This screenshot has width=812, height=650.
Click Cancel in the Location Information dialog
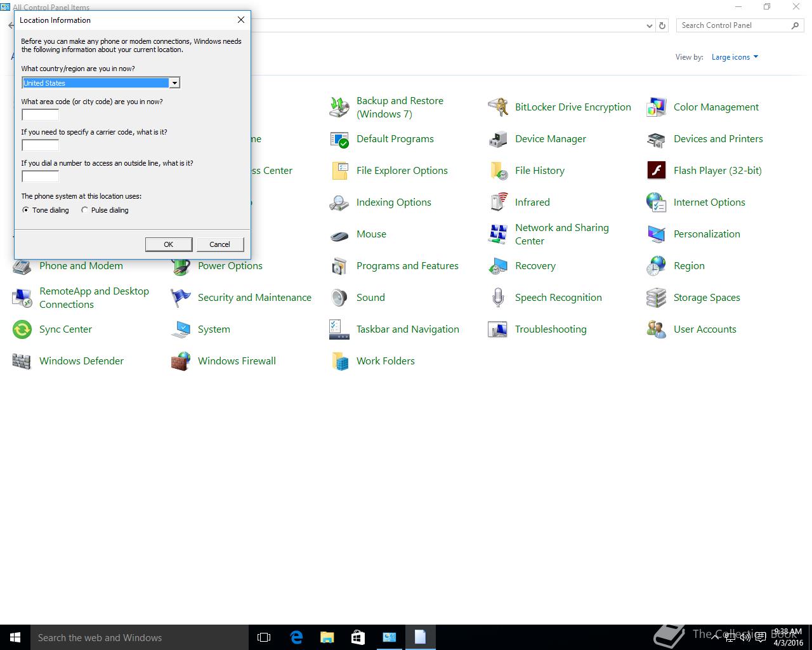219,244
